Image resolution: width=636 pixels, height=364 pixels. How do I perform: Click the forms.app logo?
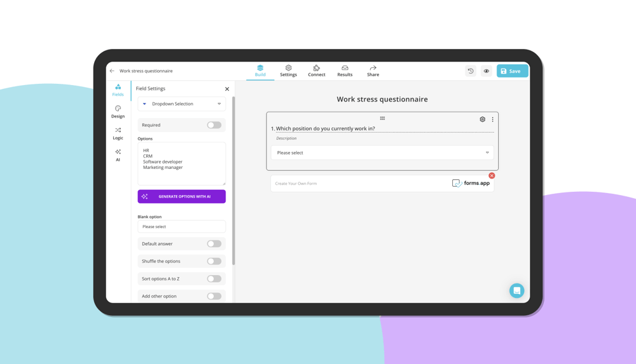[x=471, y=183]
